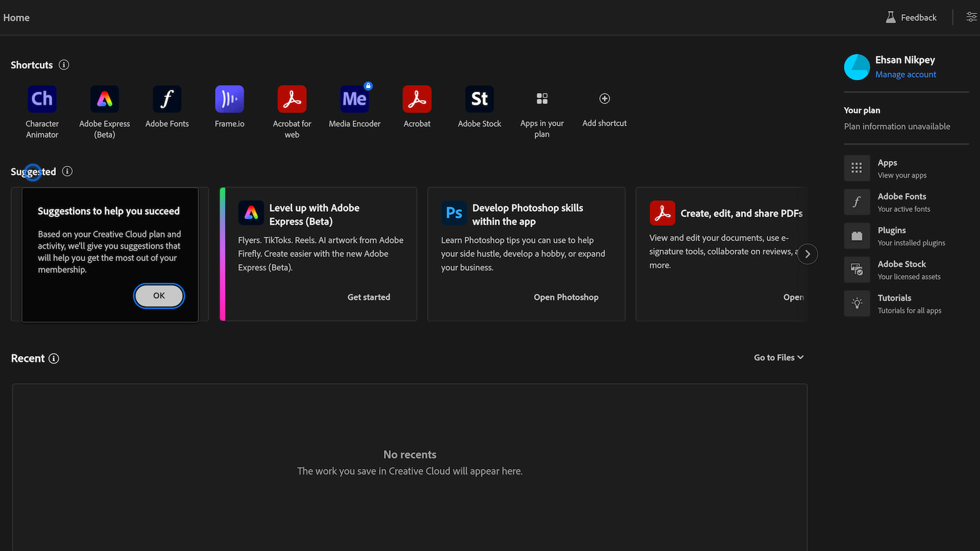980x551 pixels.
Task: Open 'Tutorials for all apps' entry
Action: [907, 304]
